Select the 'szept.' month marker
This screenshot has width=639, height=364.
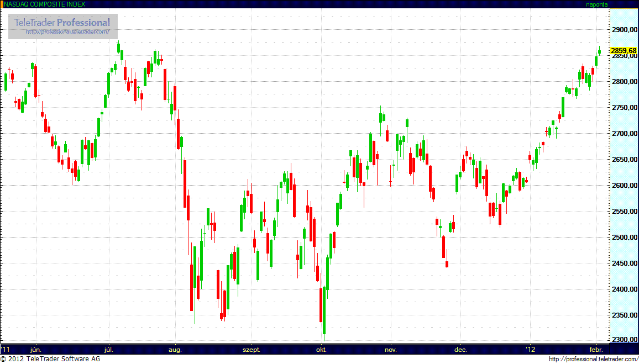252,350
